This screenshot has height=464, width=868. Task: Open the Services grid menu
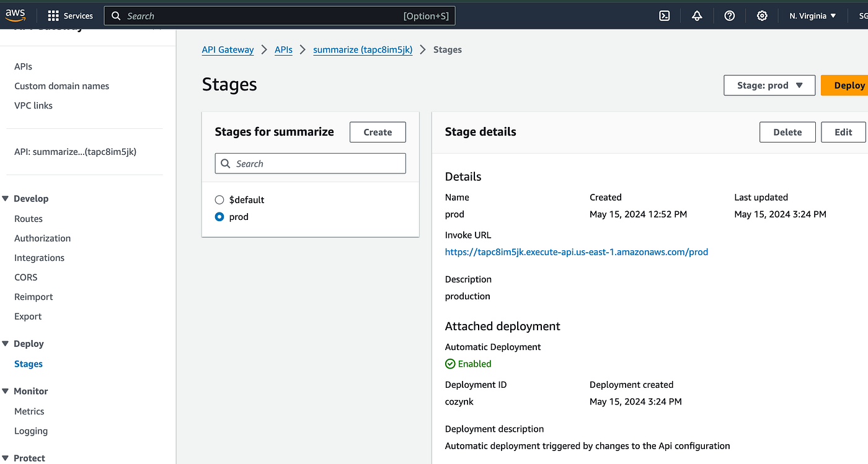point(70,15)
